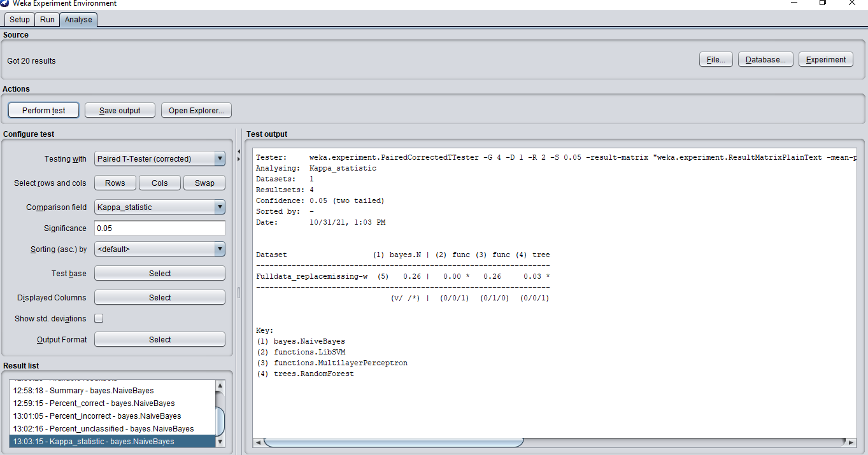Select Displayed Columns

(x=160, y=298)
